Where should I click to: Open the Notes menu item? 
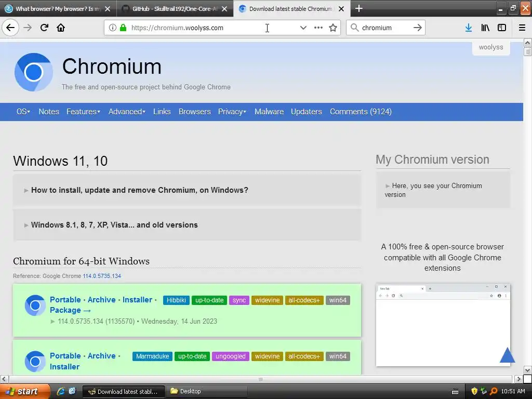pos(49,112)
